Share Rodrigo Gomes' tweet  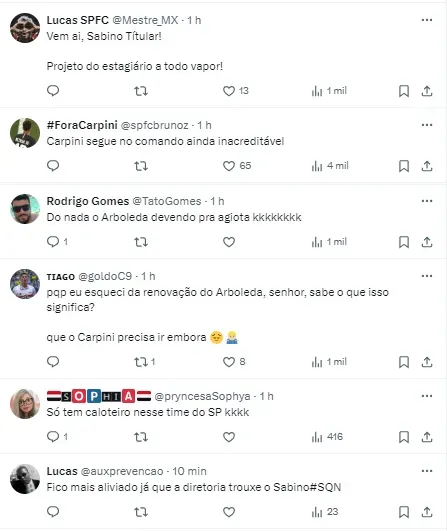tap(427, 242)
